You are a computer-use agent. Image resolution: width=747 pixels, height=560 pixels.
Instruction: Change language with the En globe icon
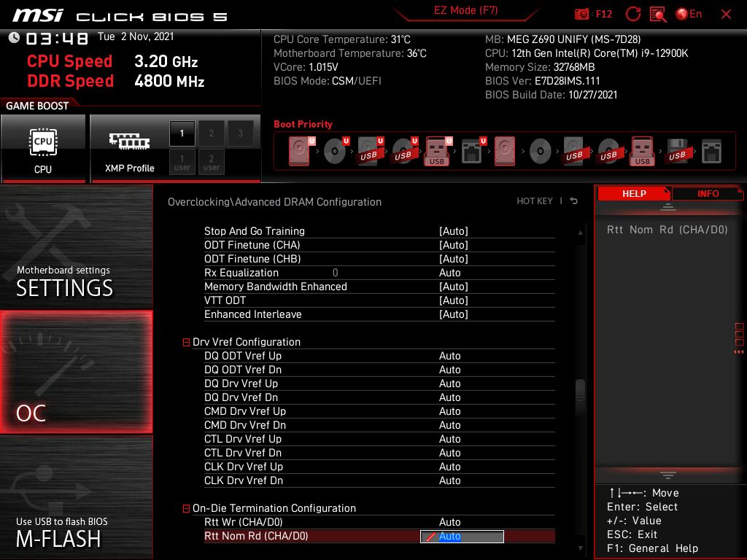click(689, 14)
